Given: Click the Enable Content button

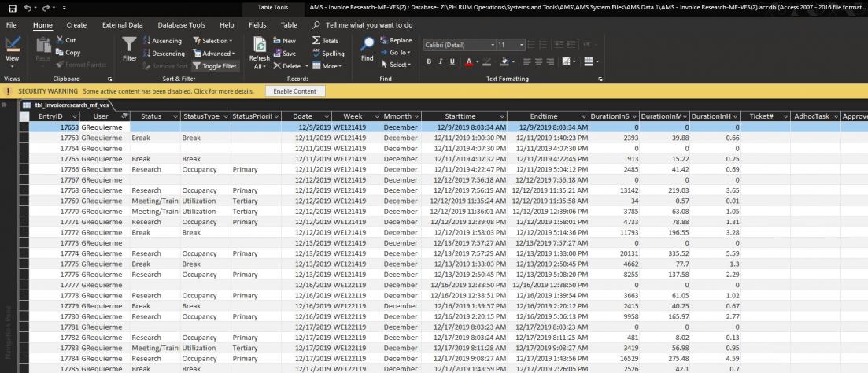Looking at the screenshot, I should 294,91.
